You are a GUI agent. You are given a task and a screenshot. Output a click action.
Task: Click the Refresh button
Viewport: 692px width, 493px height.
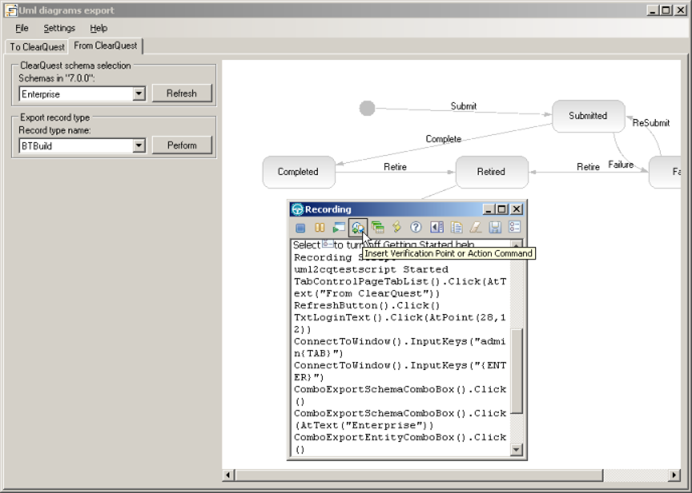(182, 94)
